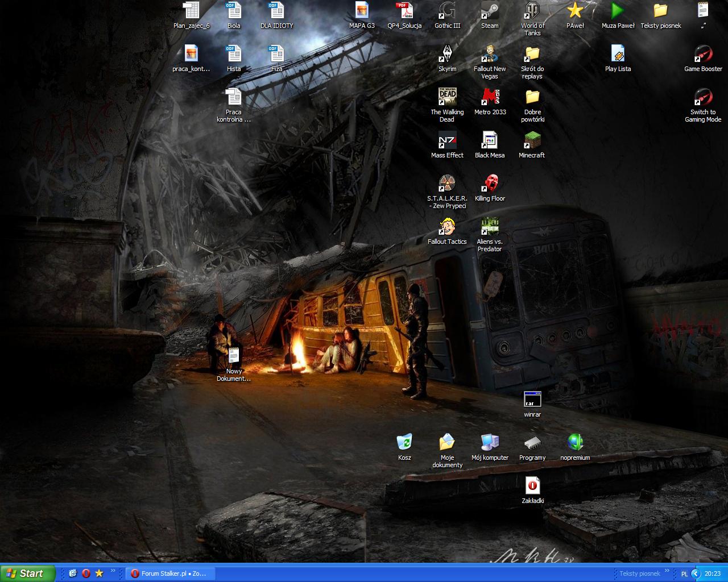Image resolution: width=728 pixels, height=582 pixels.
Task: Expand Teksty piosnek toolbar chevron
Action: coord(667,571)
